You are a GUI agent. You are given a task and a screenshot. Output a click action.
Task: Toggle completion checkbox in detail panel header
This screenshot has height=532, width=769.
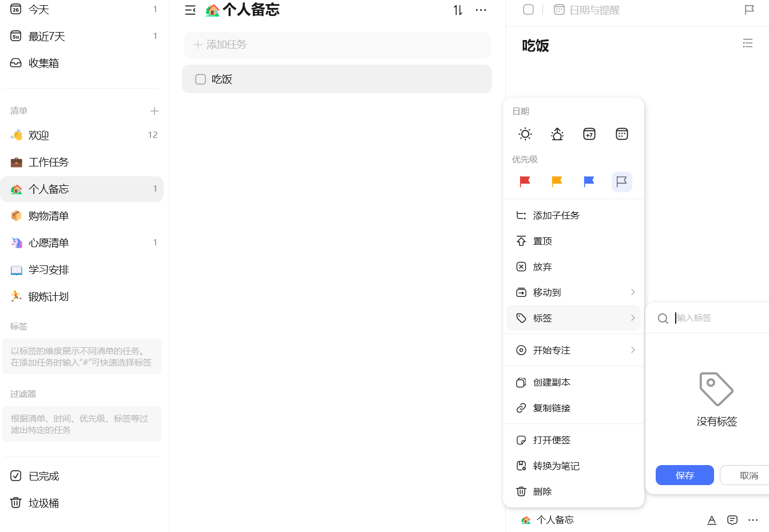point(529,10)
